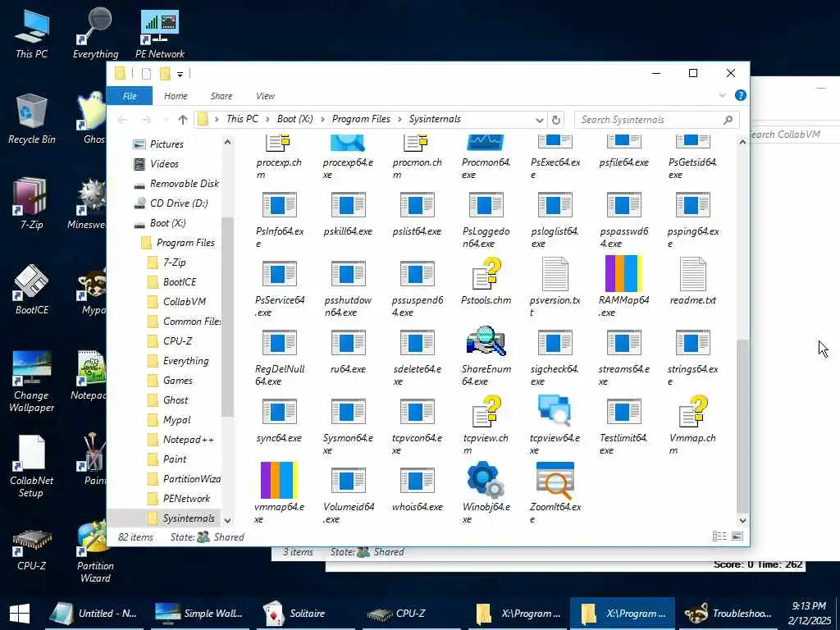Select Ghost folder in navigation tree

[176, 400]
